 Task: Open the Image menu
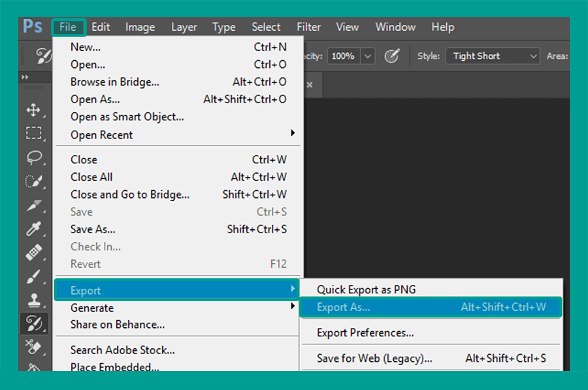click(140, 27)
